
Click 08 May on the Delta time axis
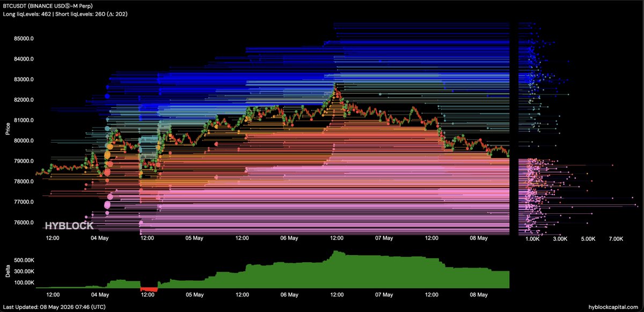(479, 295)
